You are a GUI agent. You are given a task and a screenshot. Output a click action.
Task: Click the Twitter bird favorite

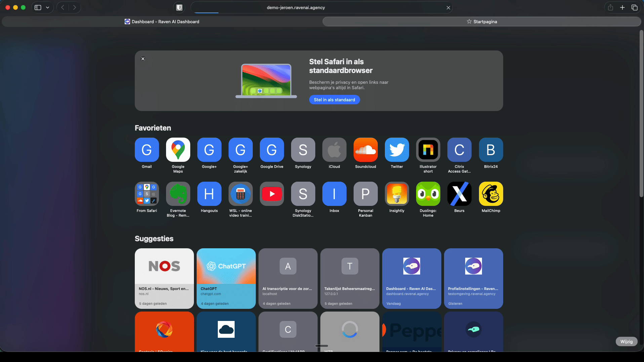[x=397, y=150]
